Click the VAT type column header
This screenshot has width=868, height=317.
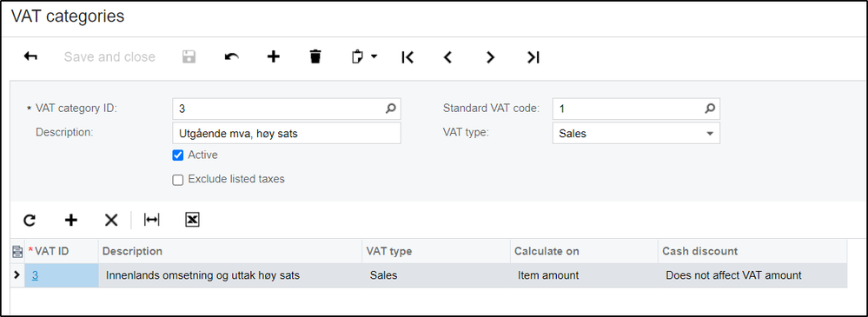tap(436, 251)
